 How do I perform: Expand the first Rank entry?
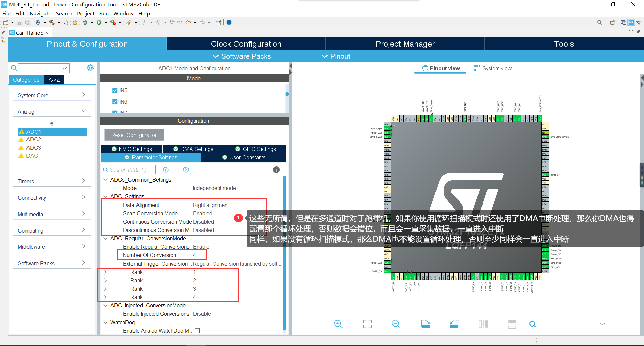pos(105,272)
